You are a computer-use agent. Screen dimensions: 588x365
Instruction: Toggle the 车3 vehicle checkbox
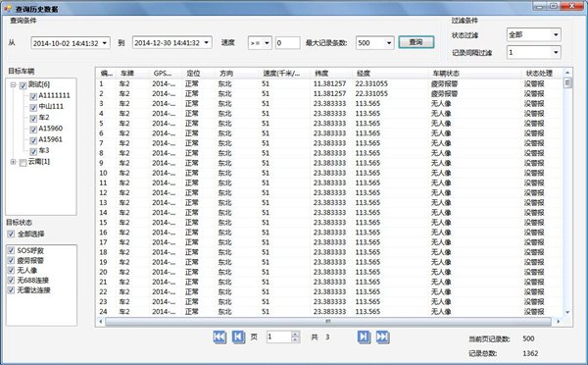(33, 151)
